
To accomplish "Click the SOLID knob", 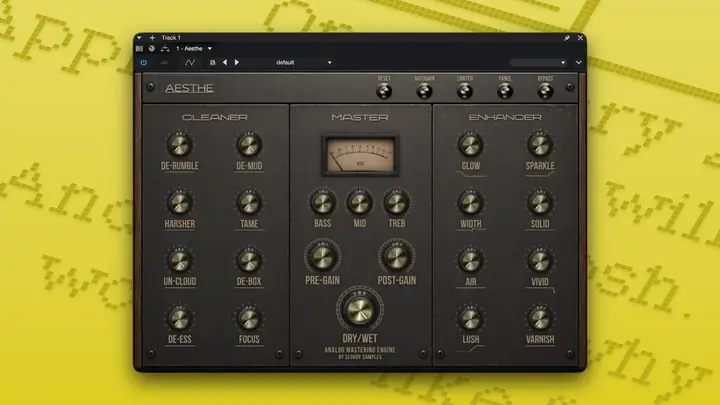I will [x=540, y=202].
